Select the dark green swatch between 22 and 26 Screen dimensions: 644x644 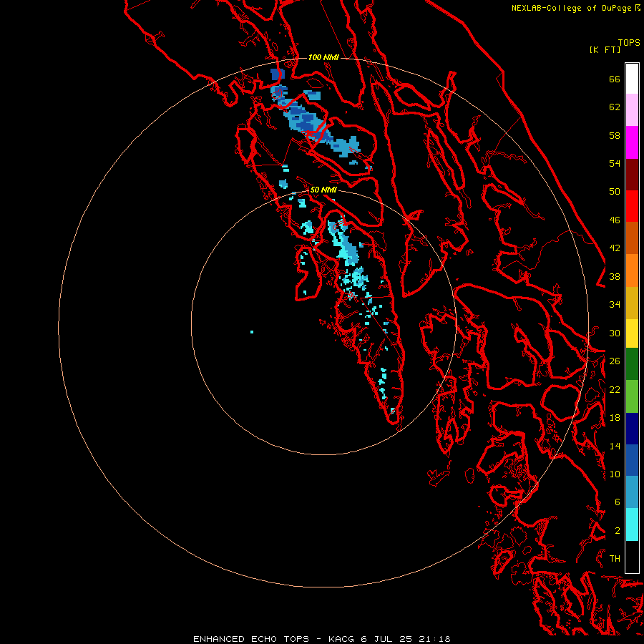tap(632, 364)
